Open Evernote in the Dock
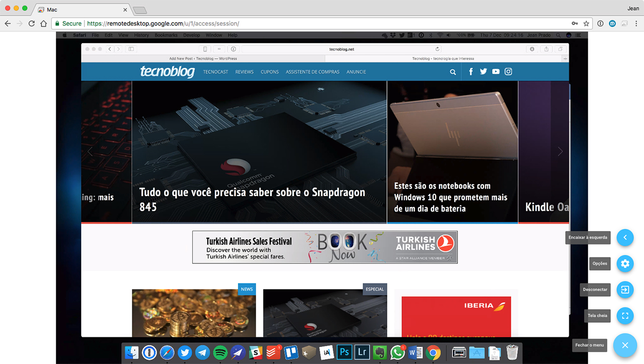Screen dimensions: 644x364 point(379,353)
